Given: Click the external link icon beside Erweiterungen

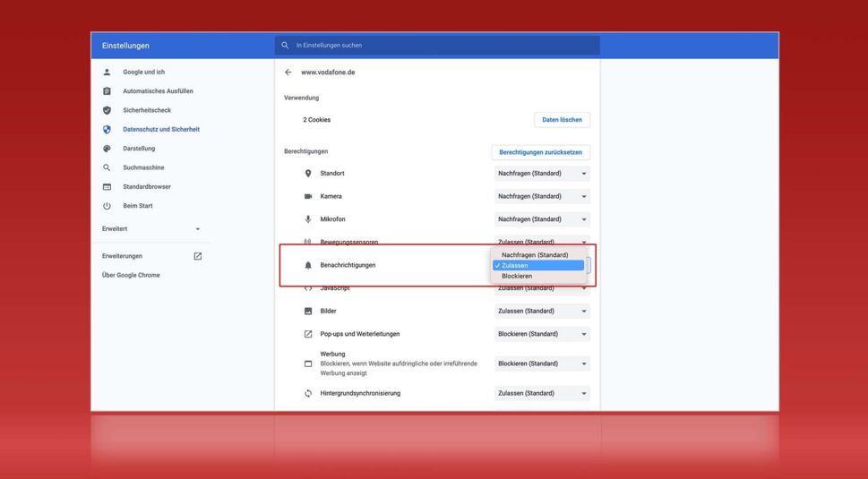Looking at the screenshot, I should [x=198, y=256].
